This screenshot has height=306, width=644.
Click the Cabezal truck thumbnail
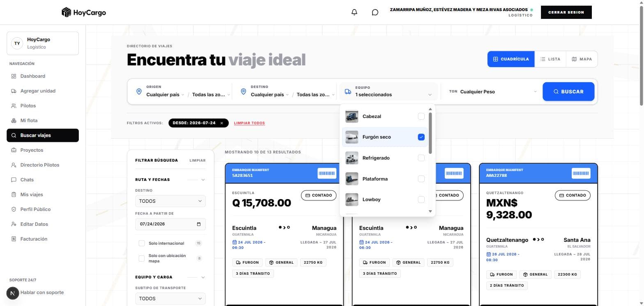tap(352, 116)
